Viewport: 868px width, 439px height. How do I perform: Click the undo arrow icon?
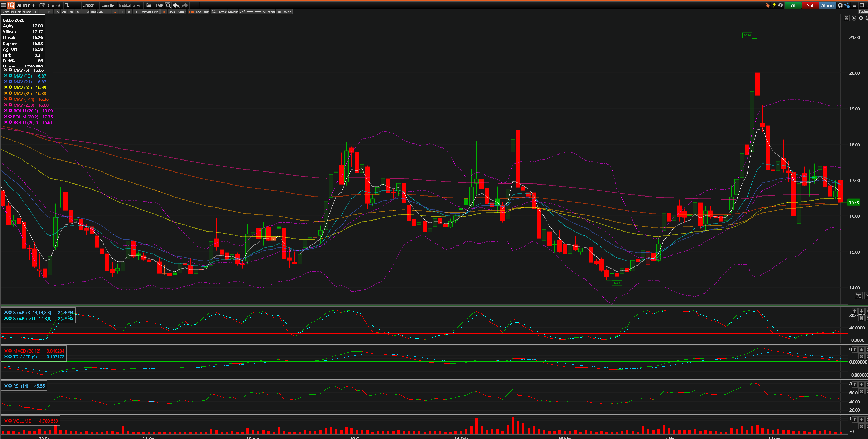[176, 5]
